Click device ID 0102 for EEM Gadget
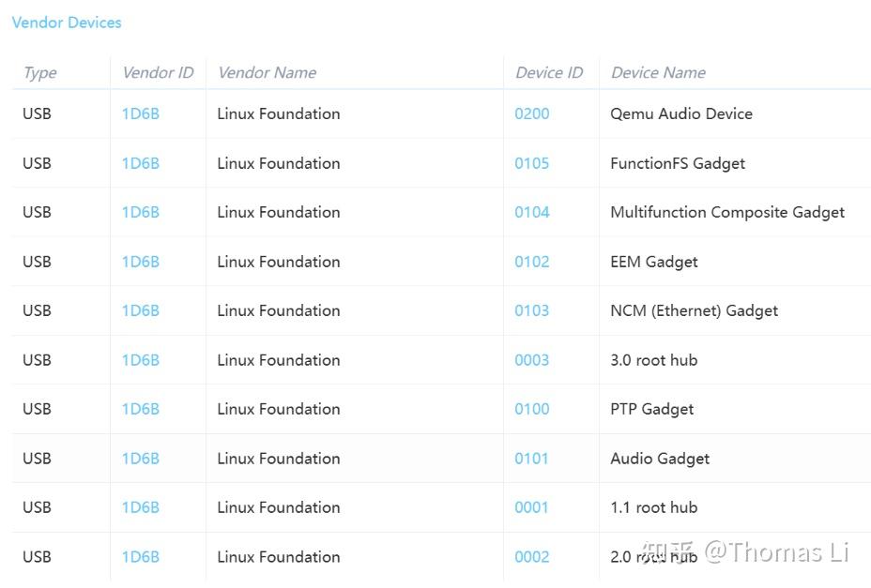 click(x=531, y=262)
